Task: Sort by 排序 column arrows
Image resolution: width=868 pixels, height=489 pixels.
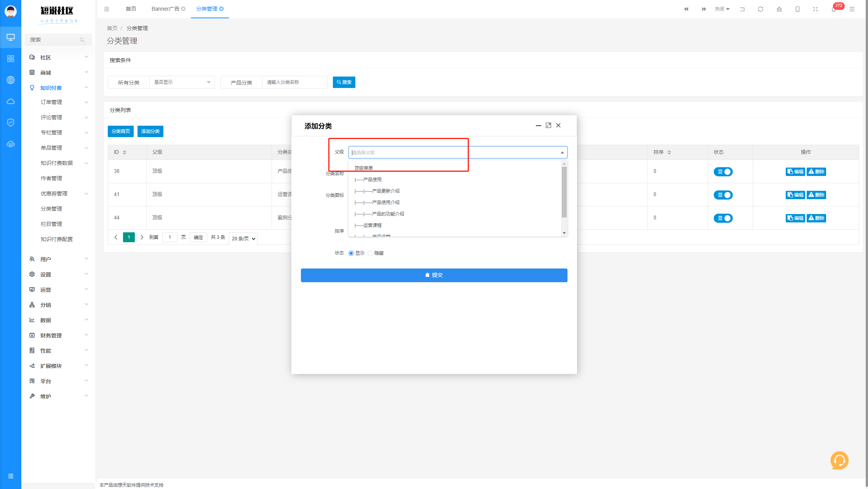Action: tap(669, 152)
